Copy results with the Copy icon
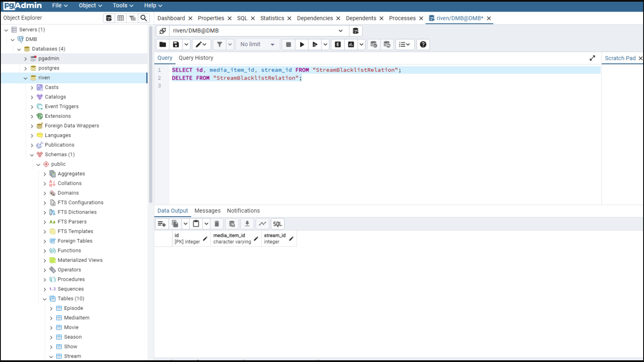This screenshot has height=362, width=644. click(x=175, y=224)
